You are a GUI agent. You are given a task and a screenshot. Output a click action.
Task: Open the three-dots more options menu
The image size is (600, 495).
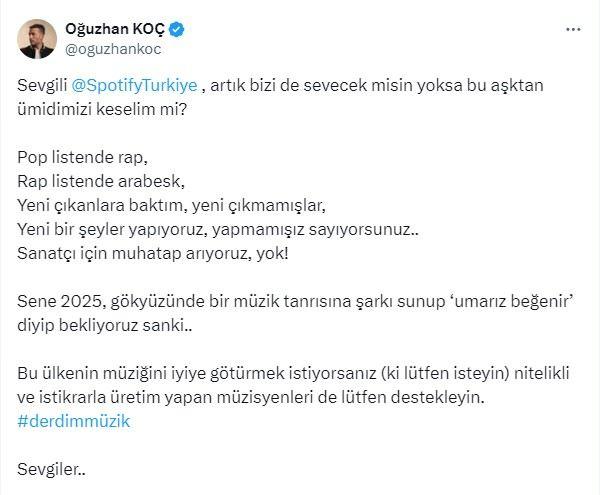point(573,29)
